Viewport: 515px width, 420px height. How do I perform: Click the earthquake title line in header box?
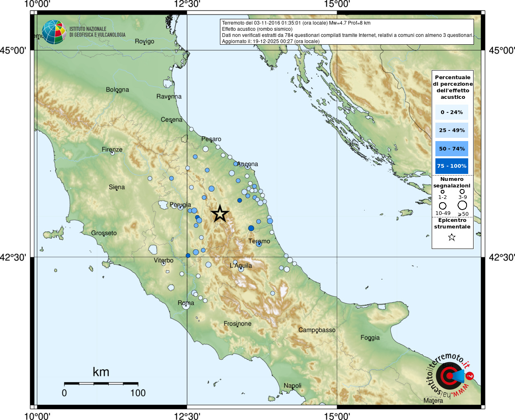[296, 23]
